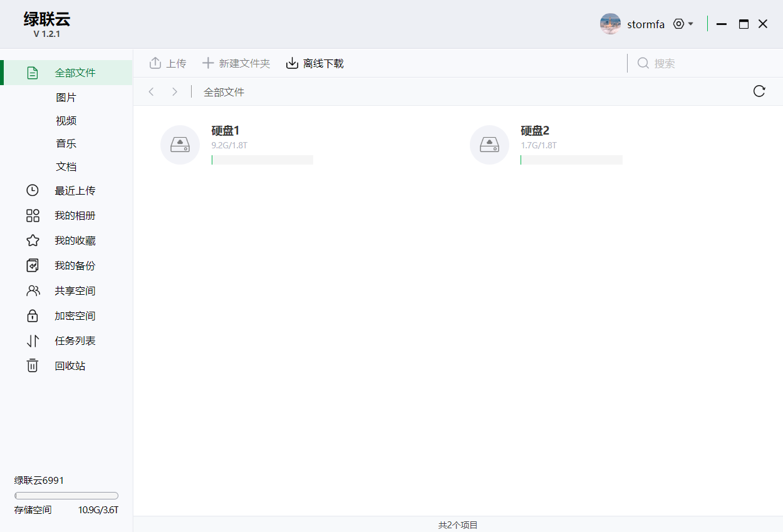
Task: Click the search magnifier icon
Action: click(643, 63)
